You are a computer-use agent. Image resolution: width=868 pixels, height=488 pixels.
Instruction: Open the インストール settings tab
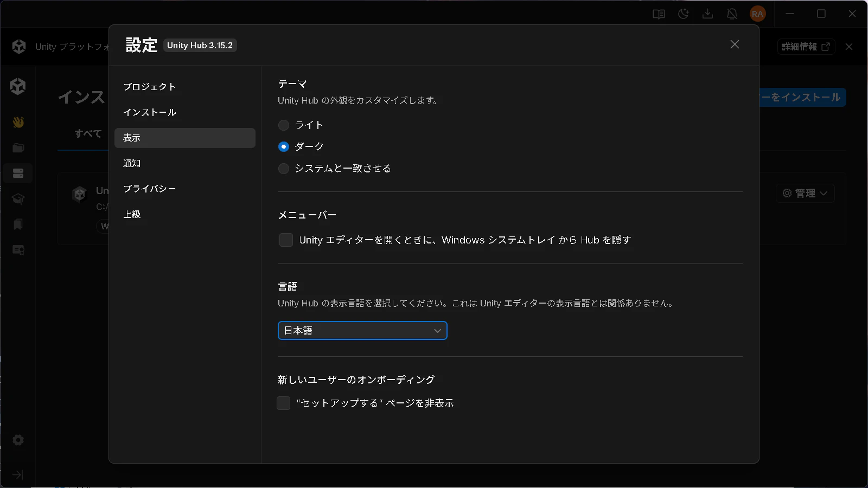[185, 112]
